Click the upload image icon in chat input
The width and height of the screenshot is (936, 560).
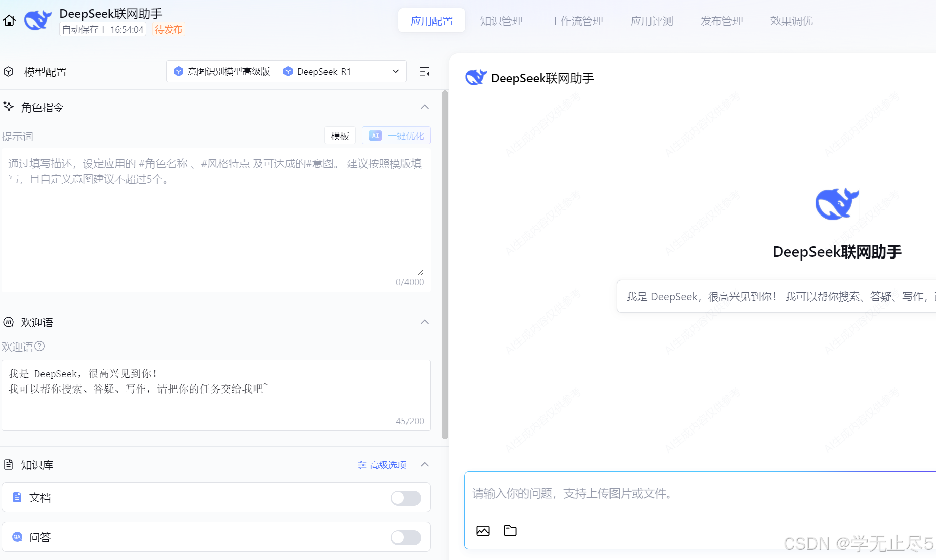click(483, 530)
